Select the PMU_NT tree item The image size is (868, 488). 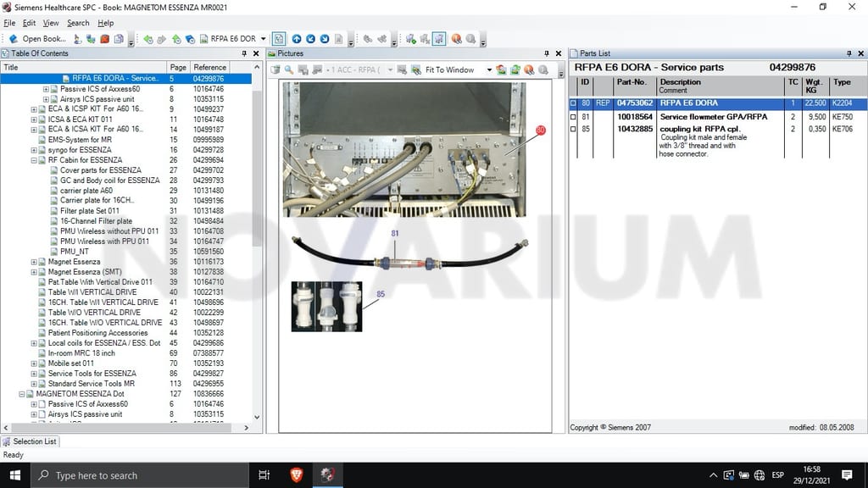[75, 252]
